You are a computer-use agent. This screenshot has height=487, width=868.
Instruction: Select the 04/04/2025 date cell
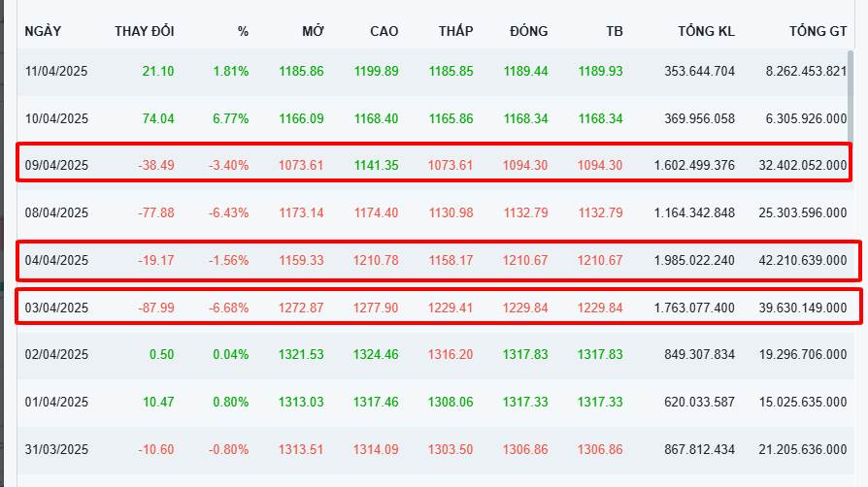coord(56,260)
